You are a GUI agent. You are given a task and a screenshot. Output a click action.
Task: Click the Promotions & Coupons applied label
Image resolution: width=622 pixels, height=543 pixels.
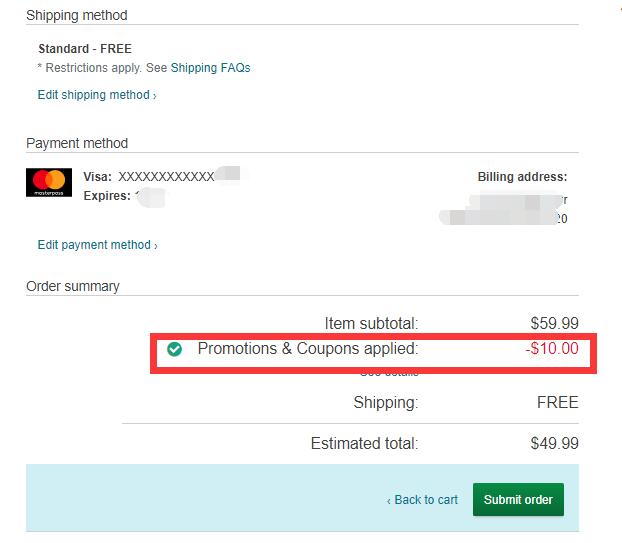(x=308, y=349)
